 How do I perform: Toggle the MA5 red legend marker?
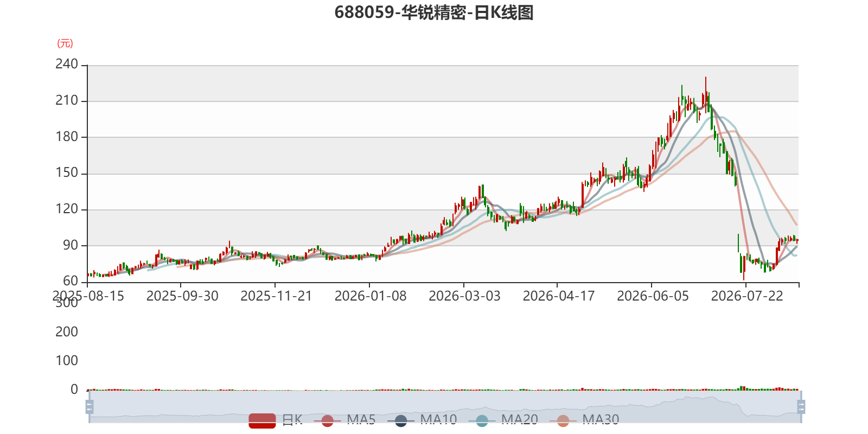click(327, 420)
